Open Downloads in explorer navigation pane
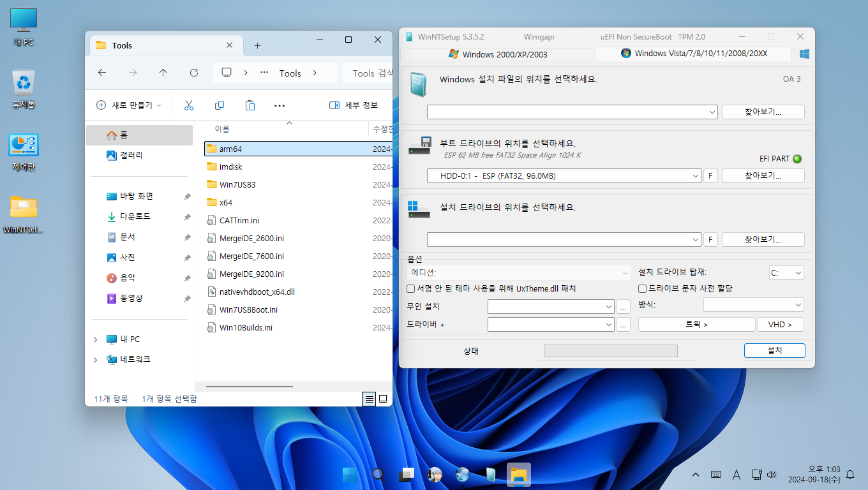 [x=140, y=216]
